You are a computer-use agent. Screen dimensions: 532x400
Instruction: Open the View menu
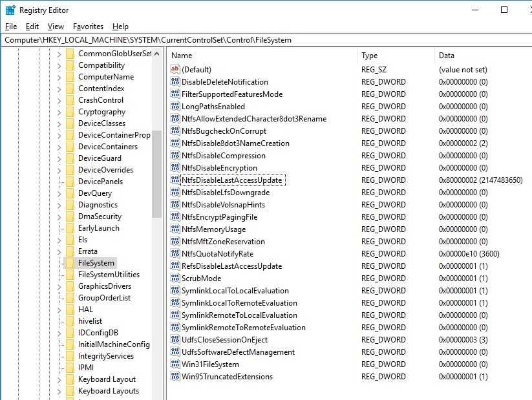[x=56, y=26]
